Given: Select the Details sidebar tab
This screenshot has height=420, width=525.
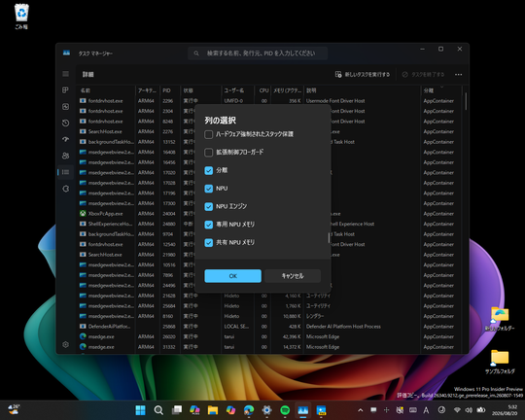Looking at the screenshot, I should tap(66, 172).
